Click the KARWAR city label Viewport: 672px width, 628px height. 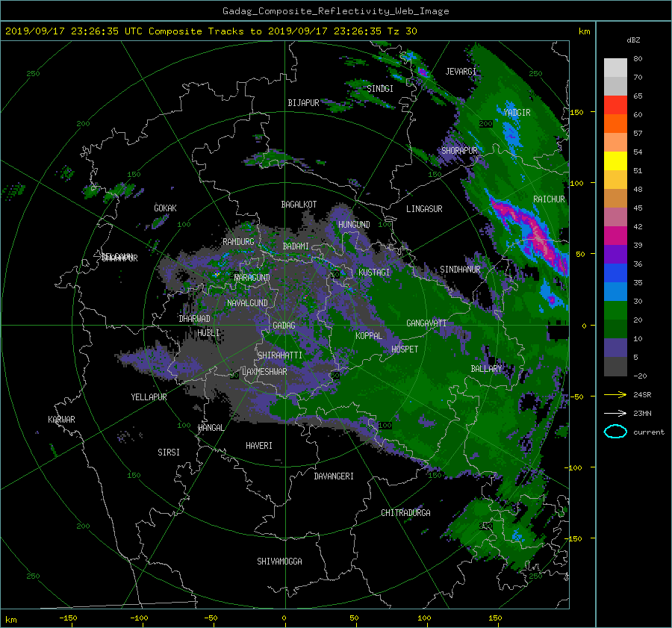point(61,420)
